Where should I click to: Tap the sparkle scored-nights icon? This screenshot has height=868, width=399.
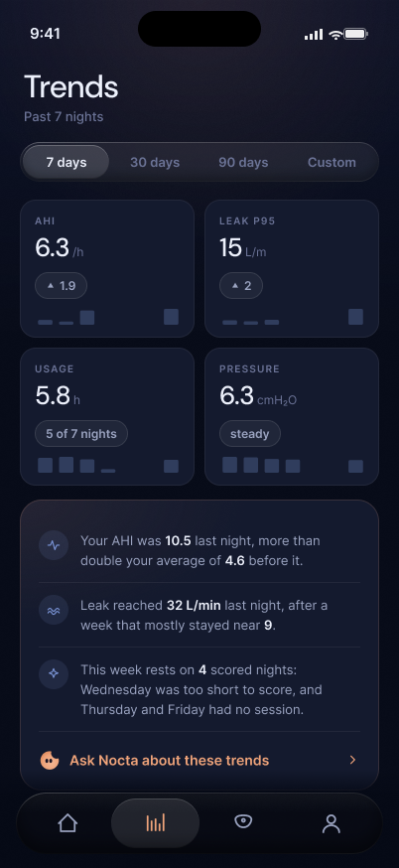click(54, 673)
